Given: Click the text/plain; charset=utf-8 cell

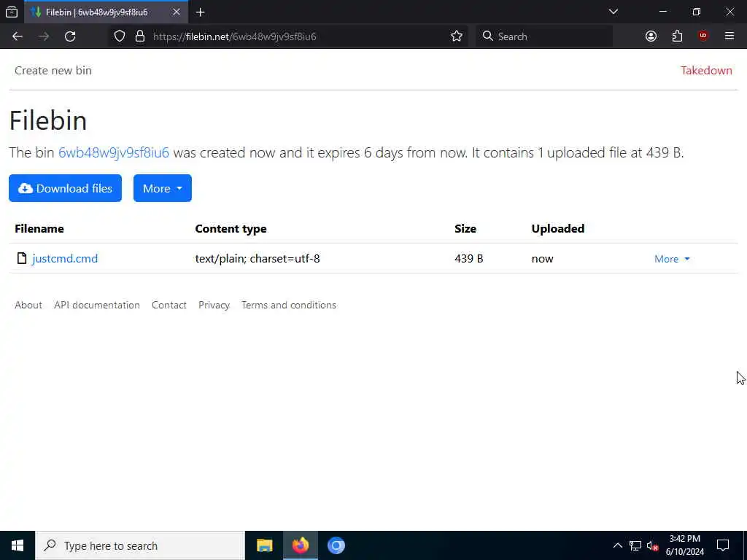Looking at the screenshot, I should pyautogui.click(x=258, y=259).
